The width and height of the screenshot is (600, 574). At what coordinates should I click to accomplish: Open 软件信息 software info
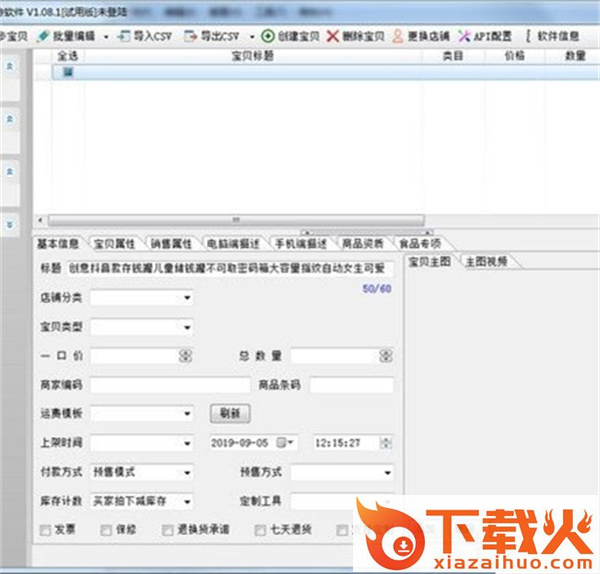(528, 35)
